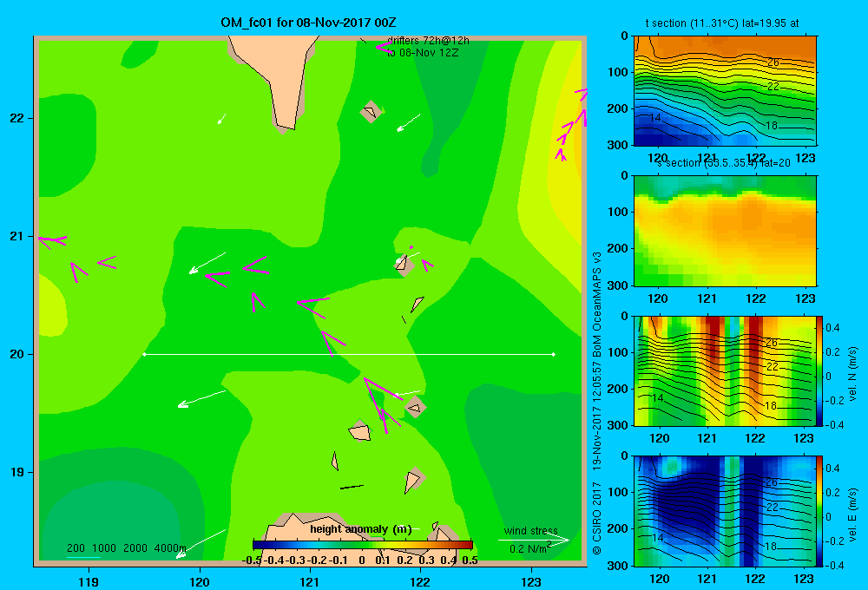Click the s section lat=20 title
Viewport: 868px width, 590px height.
[724, 163]
